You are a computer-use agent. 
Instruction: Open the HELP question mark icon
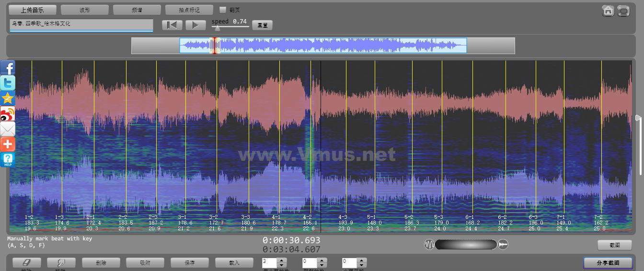click(x=8, y=159)
